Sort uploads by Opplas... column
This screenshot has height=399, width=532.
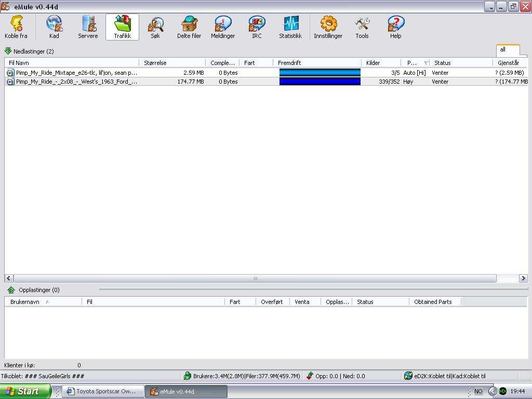(337, 302)
